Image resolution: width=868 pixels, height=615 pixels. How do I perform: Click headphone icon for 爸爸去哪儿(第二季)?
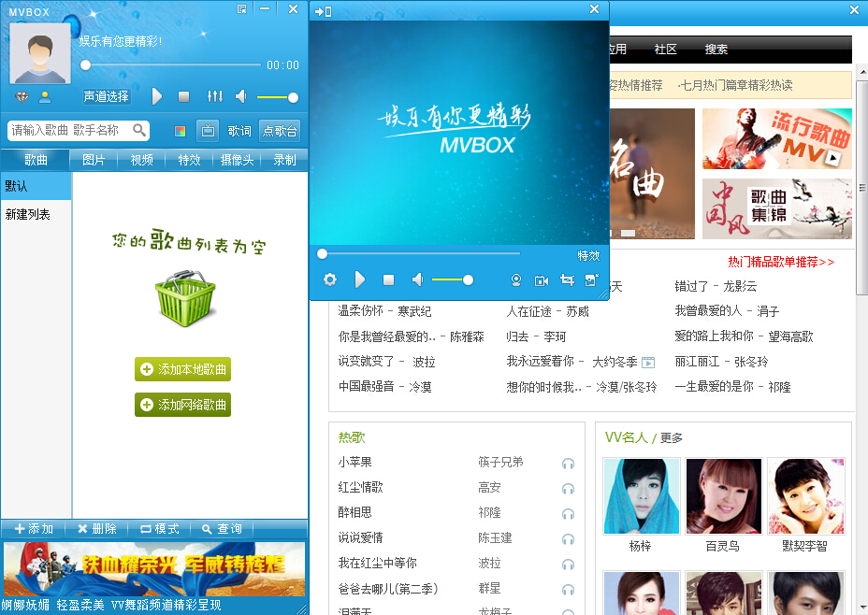[568, 590]
